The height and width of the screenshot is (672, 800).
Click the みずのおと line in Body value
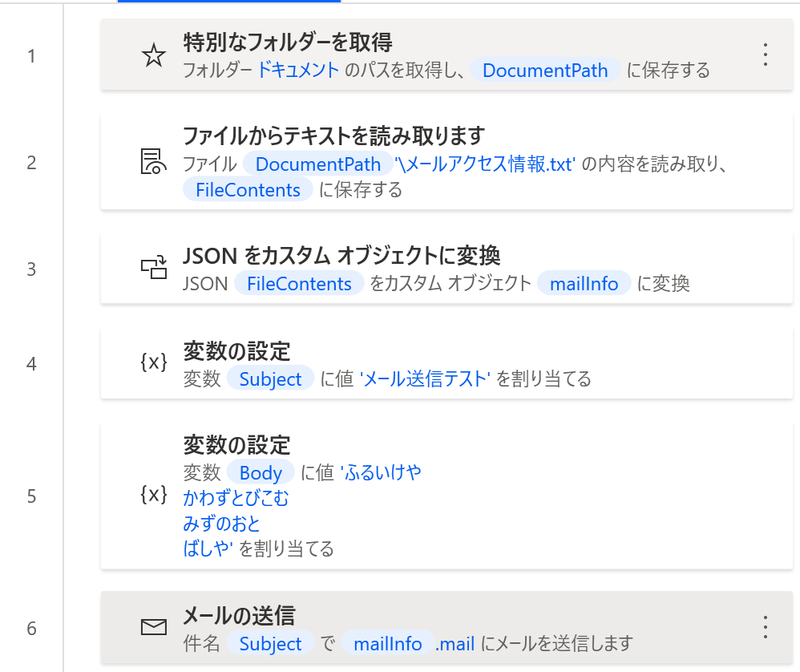(221, 524)
